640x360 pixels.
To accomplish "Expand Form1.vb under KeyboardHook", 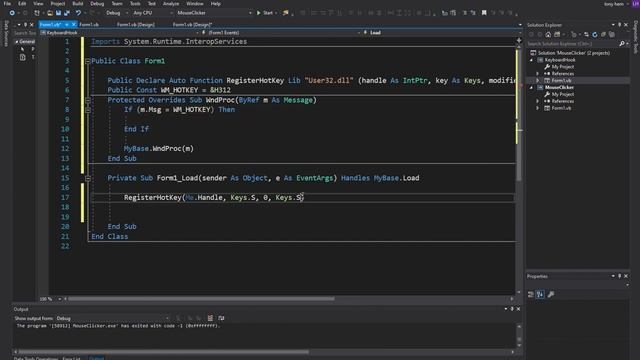I will 538,81.
